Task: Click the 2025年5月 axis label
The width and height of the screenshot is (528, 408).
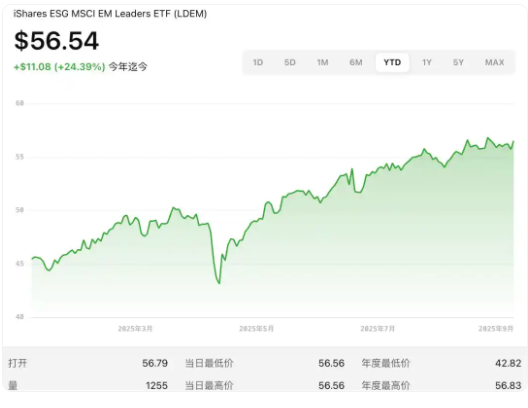Action: click(x=256, y=329)
